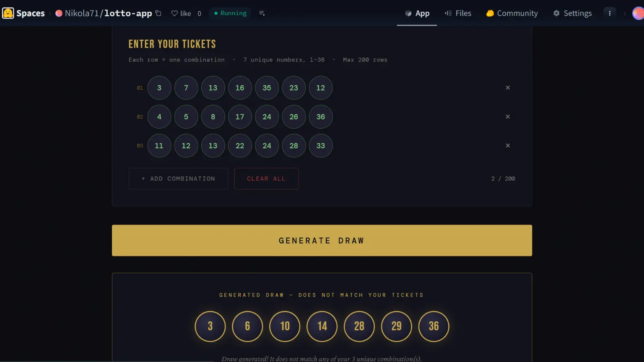The width and height of the screenshot is (644, 362).
Task: Open the Settings gear icon
Action: 556,13
